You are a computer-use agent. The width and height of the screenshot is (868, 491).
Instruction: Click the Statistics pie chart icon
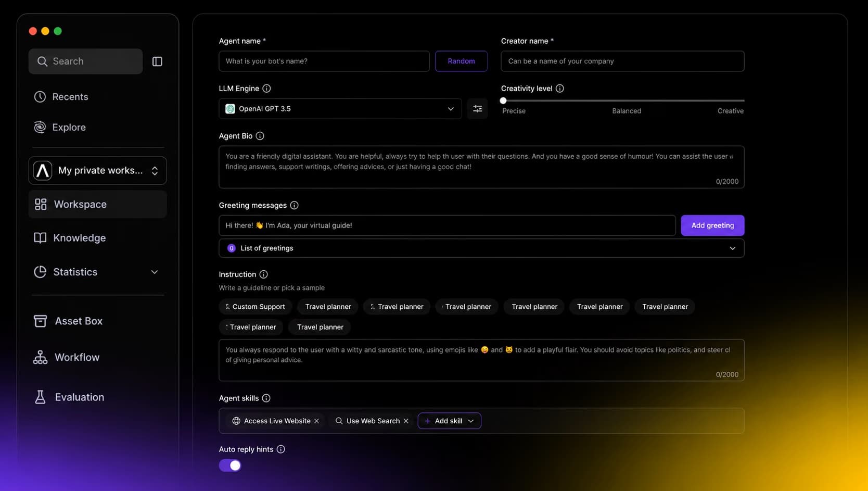point(40,272)
